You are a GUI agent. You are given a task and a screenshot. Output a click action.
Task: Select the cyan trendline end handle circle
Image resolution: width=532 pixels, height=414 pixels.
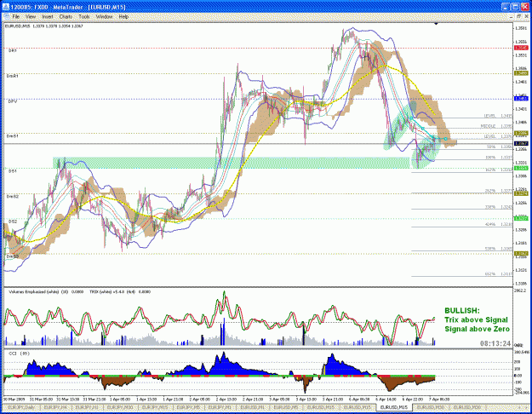pyautogui.click(x=445, y=139)
